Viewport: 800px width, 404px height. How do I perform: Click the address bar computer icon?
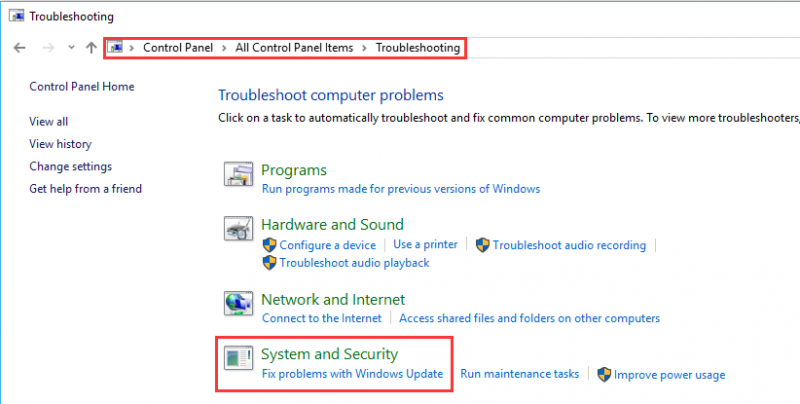click(116, 47)
